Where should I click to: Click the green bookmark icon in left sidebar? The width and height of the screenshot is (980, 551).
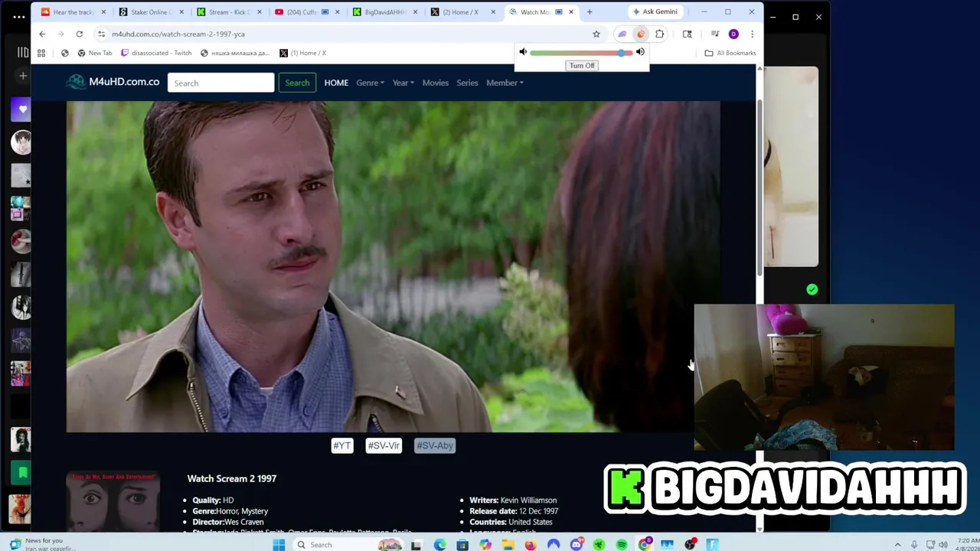pyautogui.click(x=22, y=472)
